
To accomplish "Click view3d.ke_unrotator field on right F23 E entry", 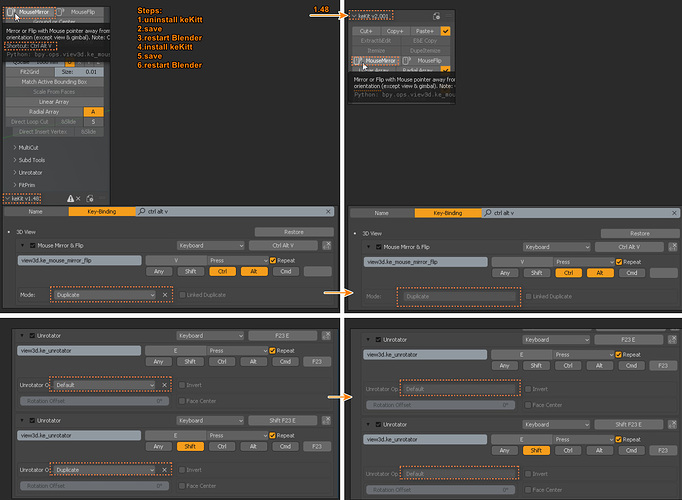I will (x=425, y=354).
